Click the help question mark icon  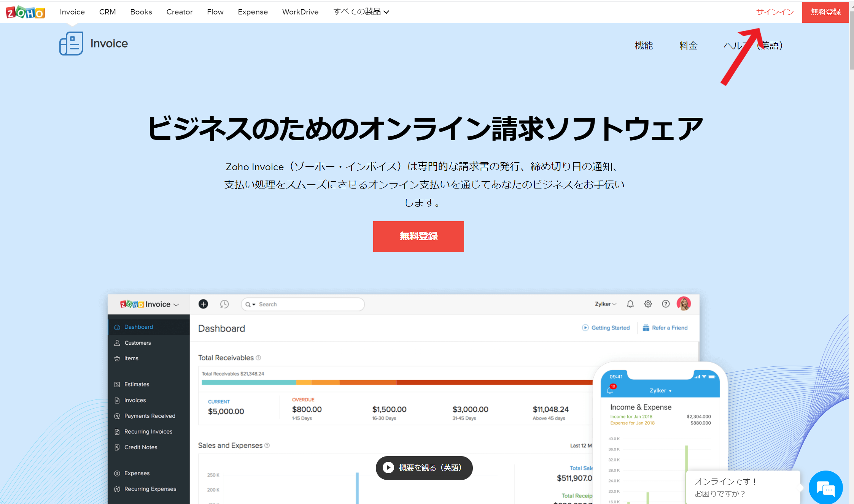tap(666, 304)
